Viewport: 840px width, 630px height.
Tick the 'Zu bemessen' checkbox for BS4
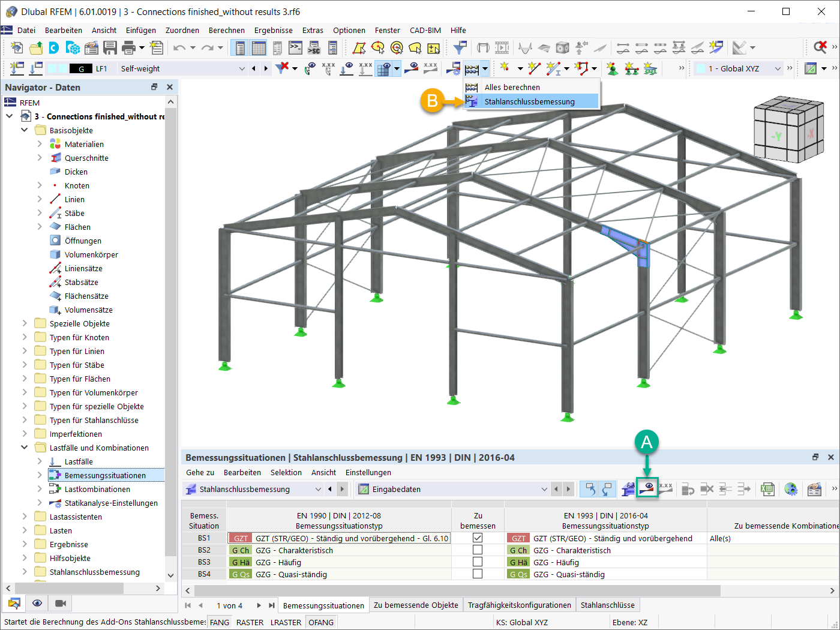pos(478,574)
